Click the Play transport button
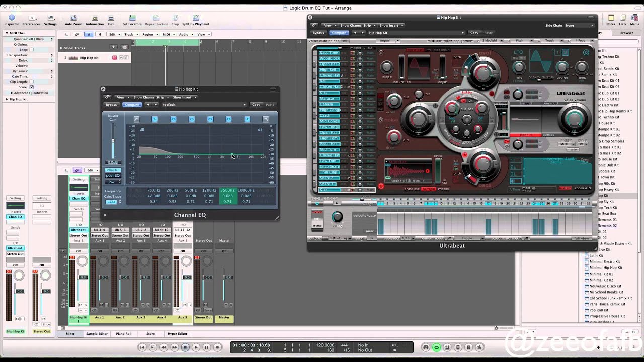The height and width of the screenshot is (362, 644). point(196,347)
